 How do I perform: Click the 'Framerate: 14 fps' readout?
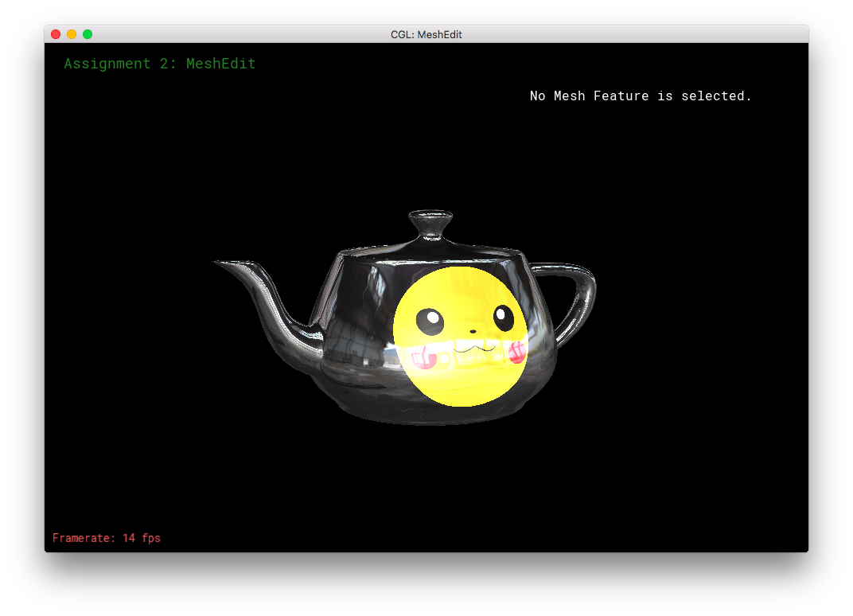click(107, 538)
